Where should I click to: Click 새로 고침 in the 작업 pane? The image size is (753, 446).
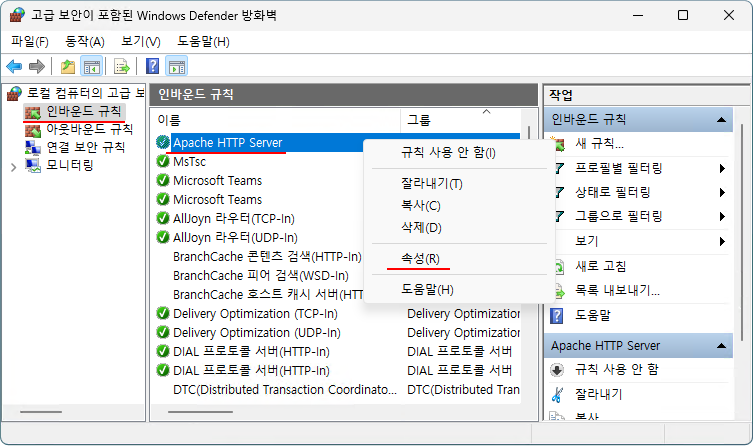coord(600,266)
